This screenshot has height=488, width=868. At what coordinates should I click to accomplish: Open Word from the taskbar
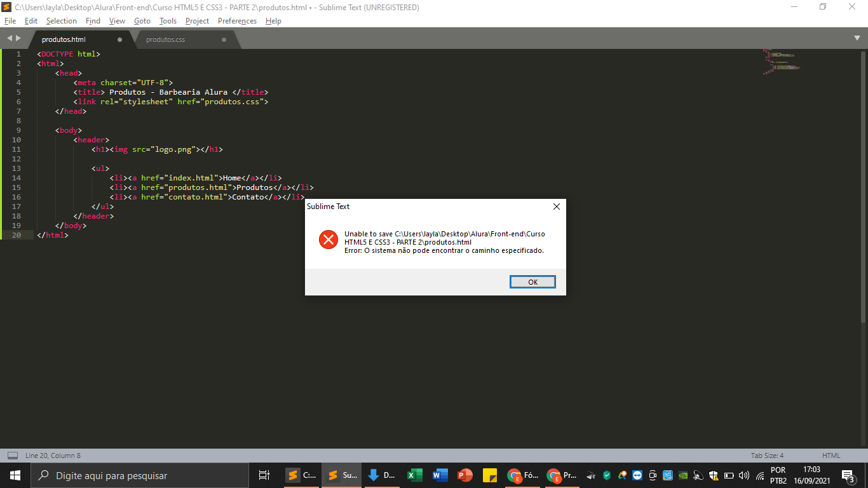pos(440,475)
